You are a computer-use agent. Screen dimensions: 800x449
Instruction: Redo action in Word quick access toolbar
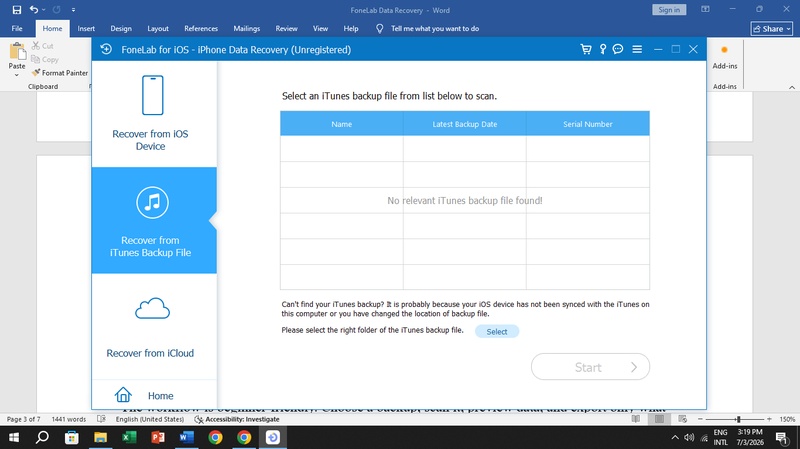tap(57, 10)
